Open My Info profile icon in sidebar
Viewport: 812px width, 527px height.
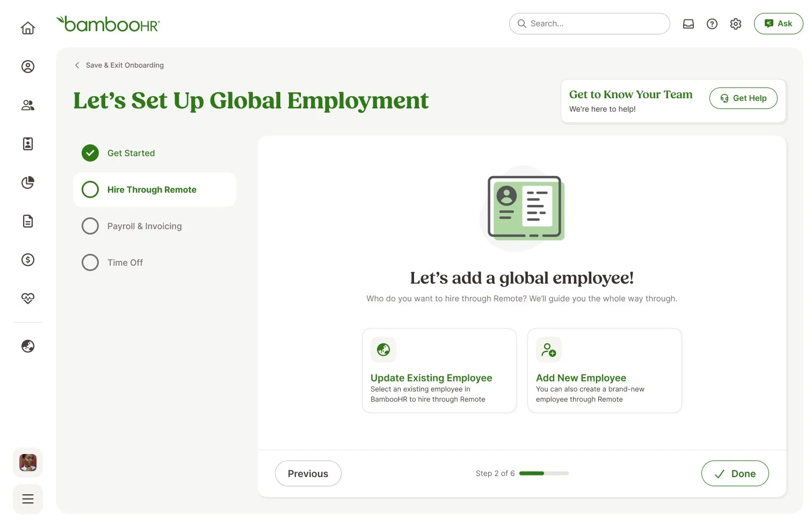point(28,67)
